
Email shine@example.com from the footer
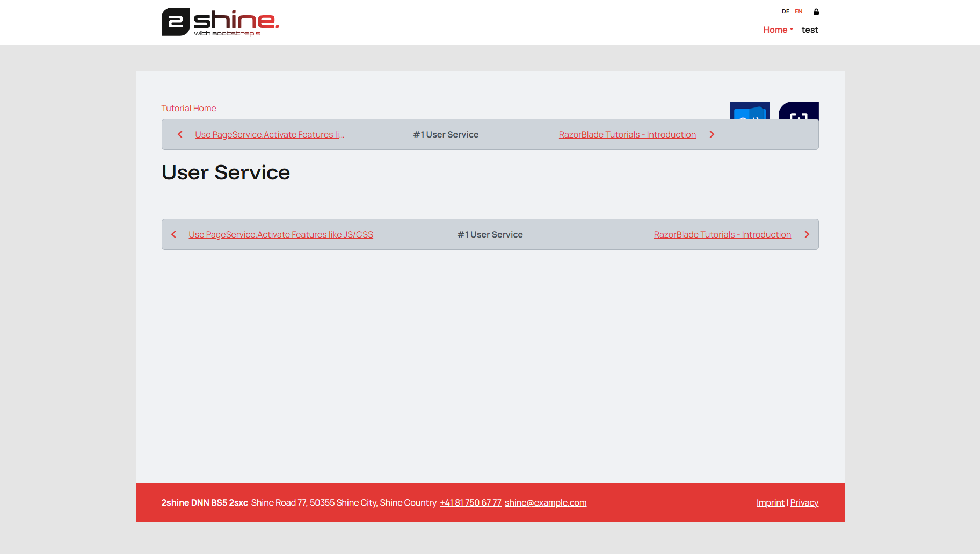point(545,502)
